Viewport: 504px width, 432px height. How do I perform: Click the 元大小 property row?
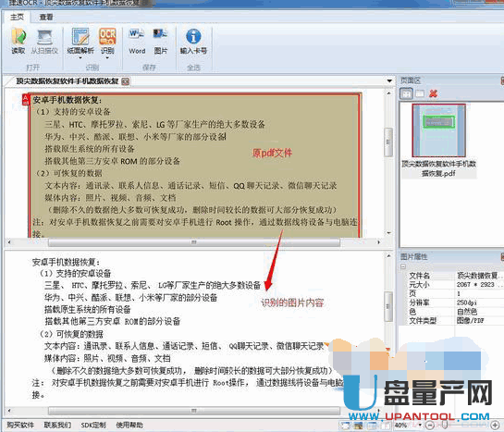point(456,285)
